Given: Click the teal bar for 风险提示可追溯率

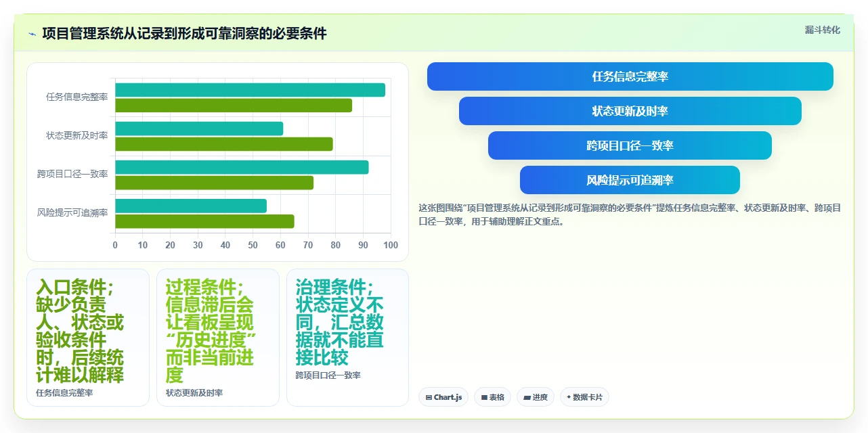Looking at the screenshot, I should pos(191,206).
